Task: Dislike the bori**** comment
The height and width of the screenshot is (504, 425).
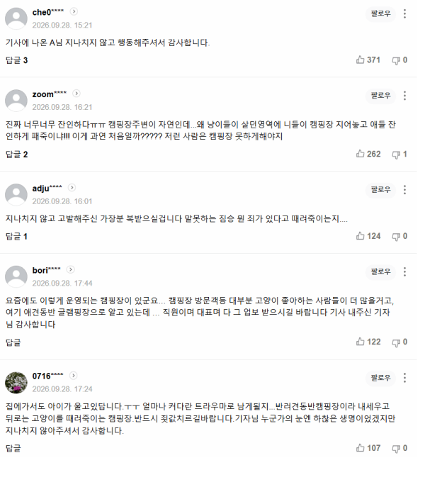Action: coord(399,342)
